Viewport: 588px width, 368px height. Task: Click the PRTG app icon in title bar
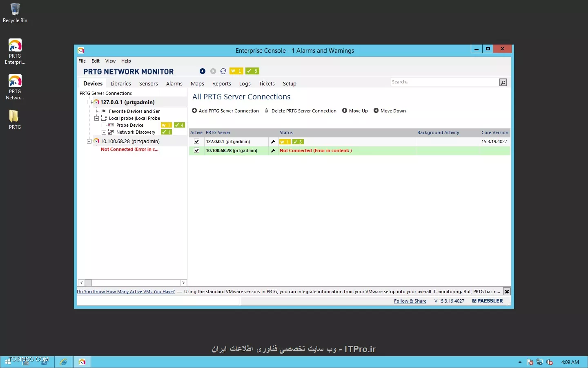[x=81, y=50]
